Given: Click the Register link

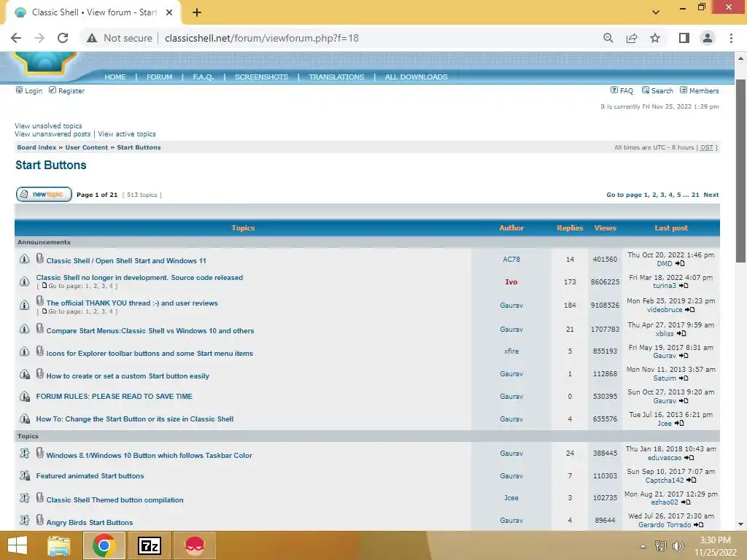Looking at the screenshot, I should pyautogui.click(x=71, y=90).
